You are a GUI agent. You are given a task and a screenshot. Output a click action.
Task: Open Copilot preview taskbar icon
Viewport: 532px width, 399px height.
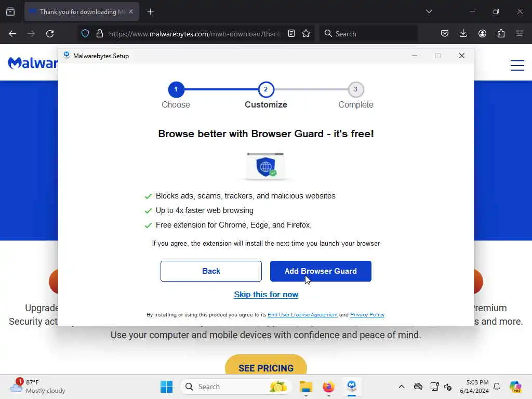coord(515,387)
